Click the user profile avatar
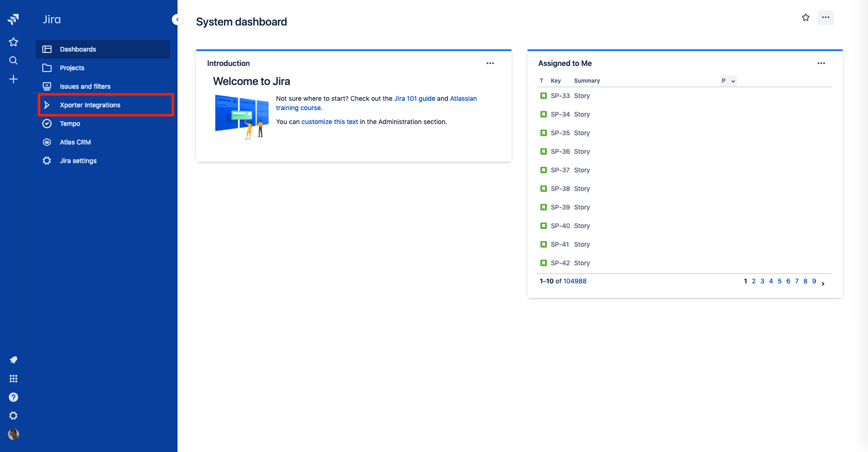 tap(13, 434)
